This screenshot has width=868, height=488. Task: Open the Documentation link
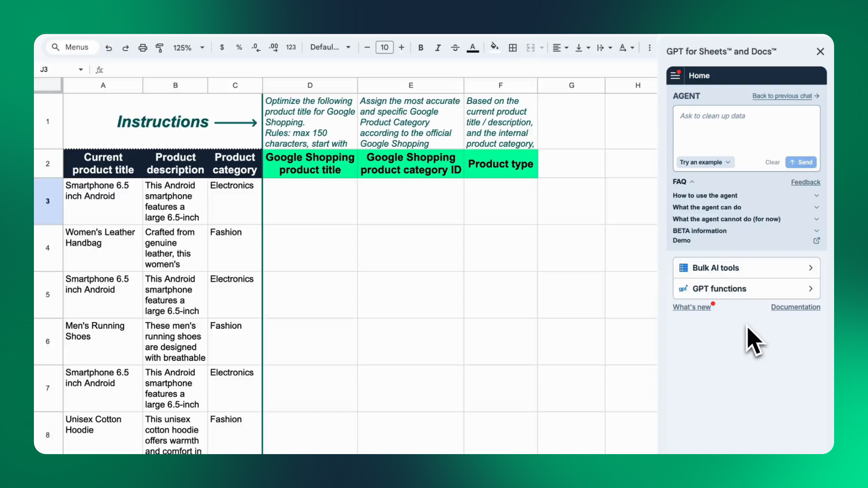[x=795, y=307]
